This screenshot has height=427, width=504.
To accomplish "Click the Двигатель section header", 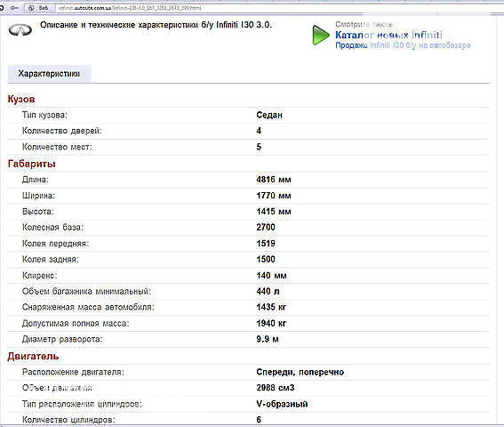I will coord(33,356).
